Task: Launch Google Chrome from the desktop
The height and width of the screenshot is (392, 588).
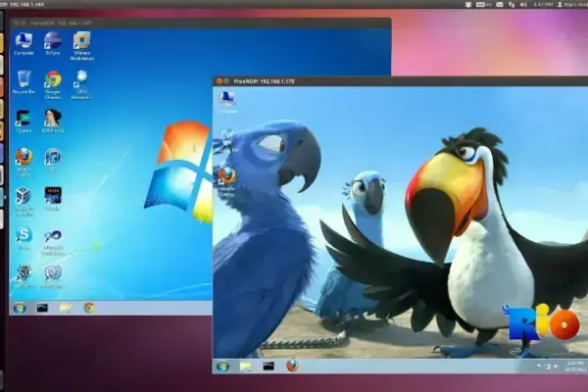Action: 53,85
